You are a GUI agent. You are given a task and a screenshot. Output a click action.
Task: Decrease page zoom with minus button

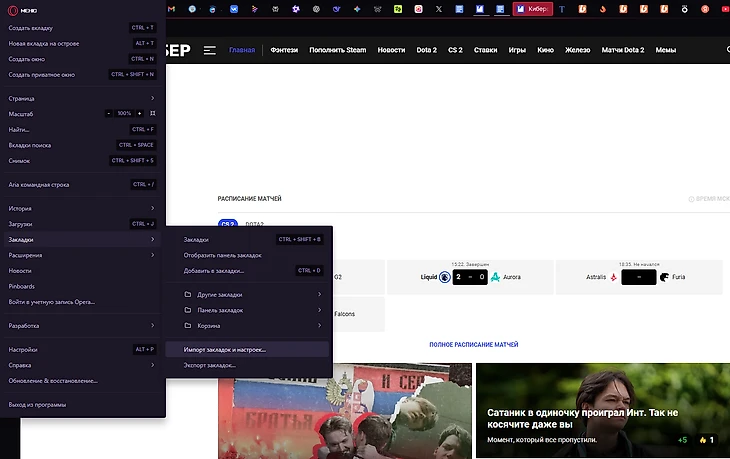point(109,113)
